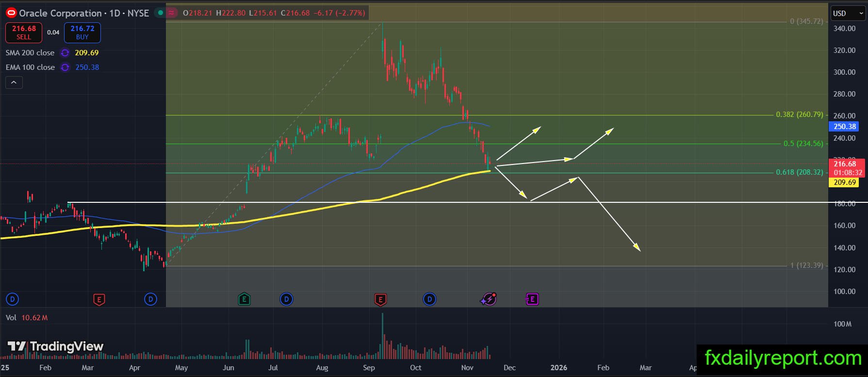Click the Nov label on the time axis
This screenshot has height=377, width=868.
pyautogui.click(x=467, y=368)
